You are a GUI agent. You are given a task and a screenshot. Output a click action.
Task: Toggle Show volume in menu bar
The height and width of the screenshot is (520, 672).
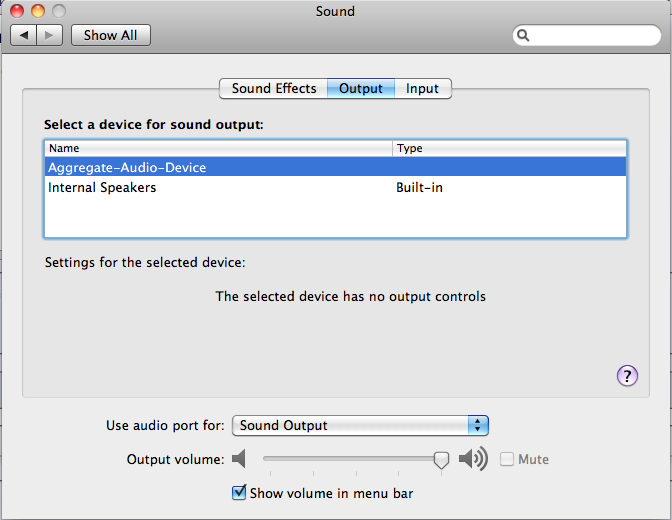click(x=239, y=493)
